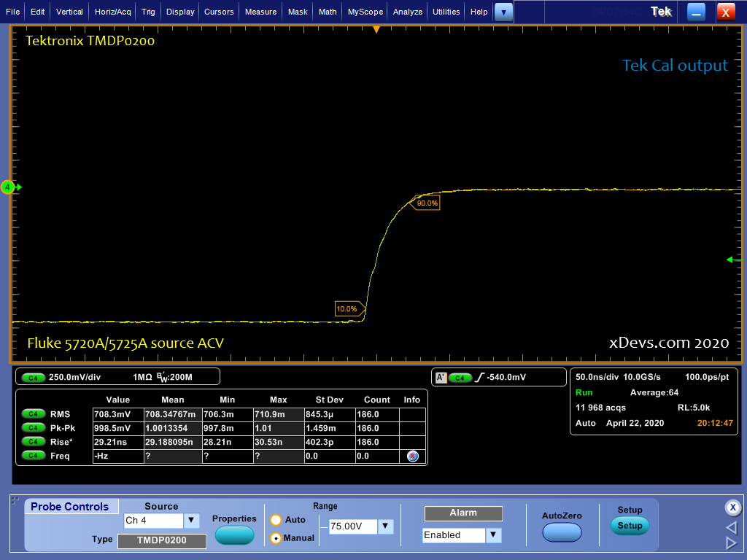Open the Trig menu
Viewport: 747px width, 560px height.
click(148, 12)
